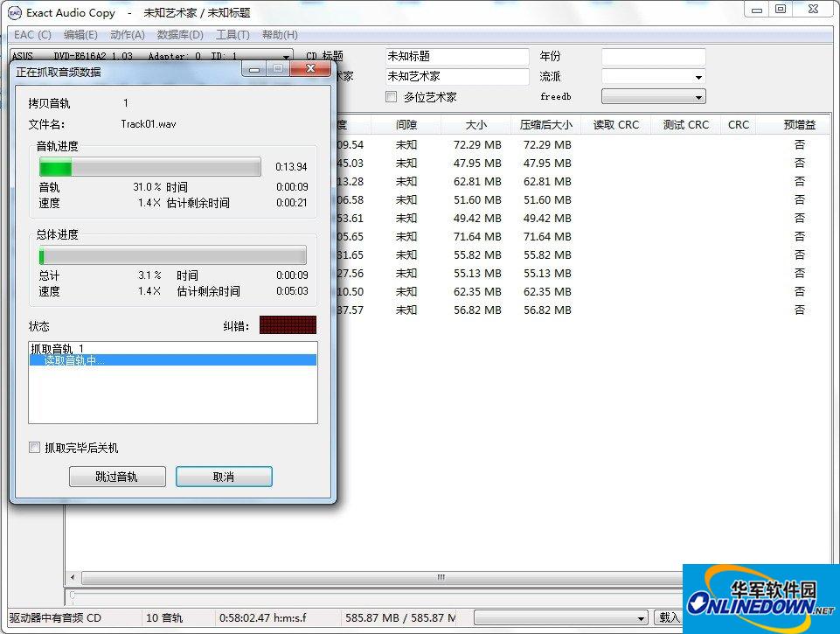The height and width of the screenshot is (634, 840).
Task: Open the 帮助(H) menu
Action: point(280,35)
